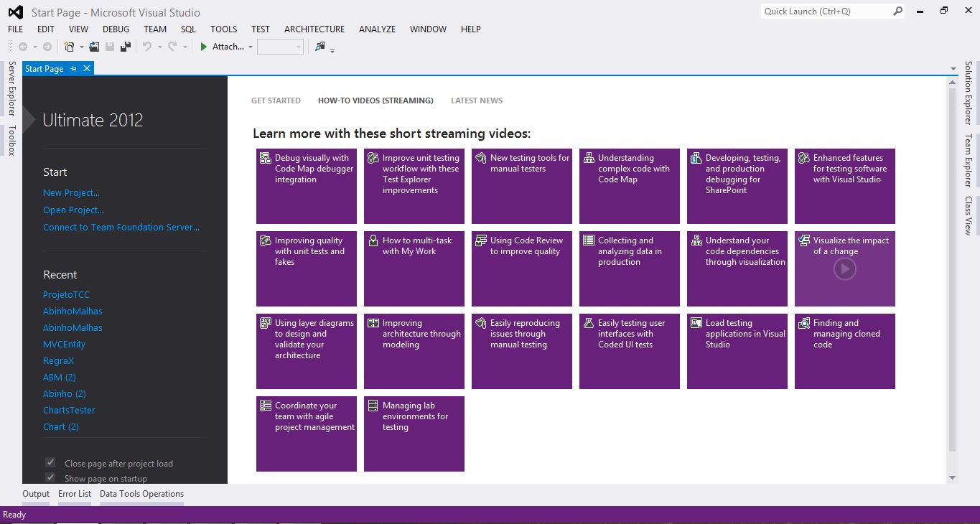
Task: Toggle the pin on Start Page tab
Action: click(74, 68)
